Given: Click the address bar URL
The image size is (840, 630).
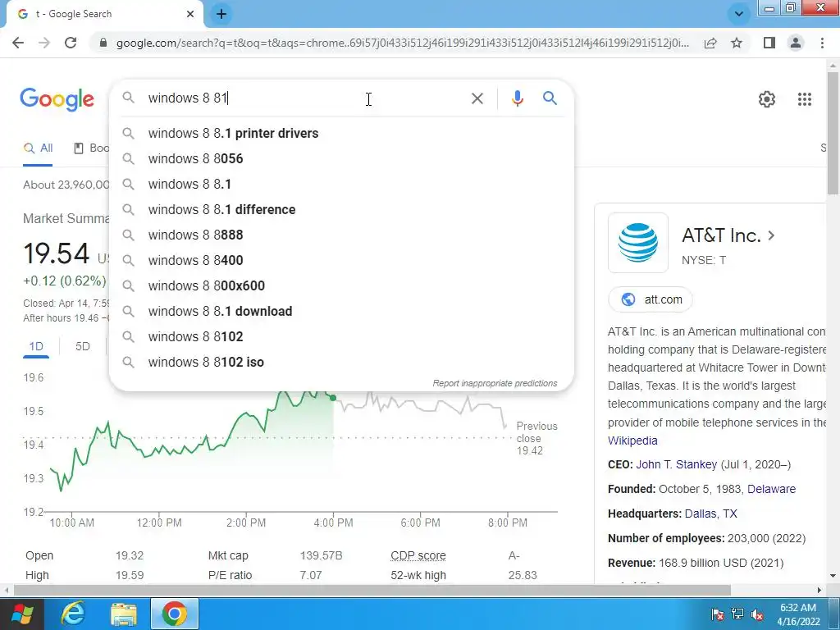Looking at the screenshot, I should [x=402, y=43].
